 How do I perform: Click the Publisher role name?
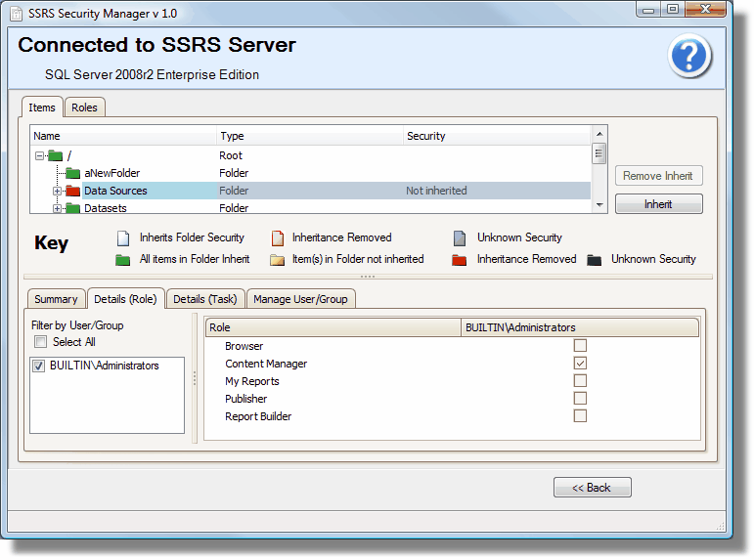click(245, 399)
